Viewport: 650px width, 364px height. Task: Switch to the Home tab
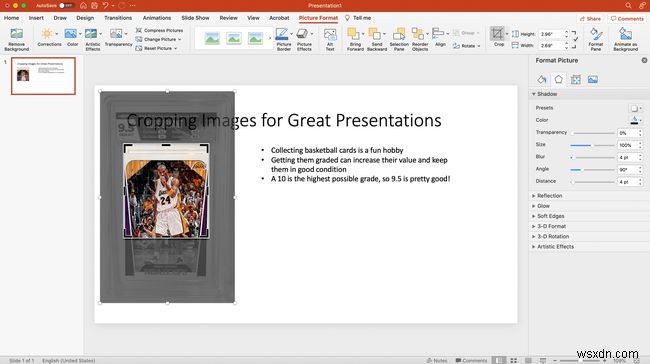tap(11, 18)
